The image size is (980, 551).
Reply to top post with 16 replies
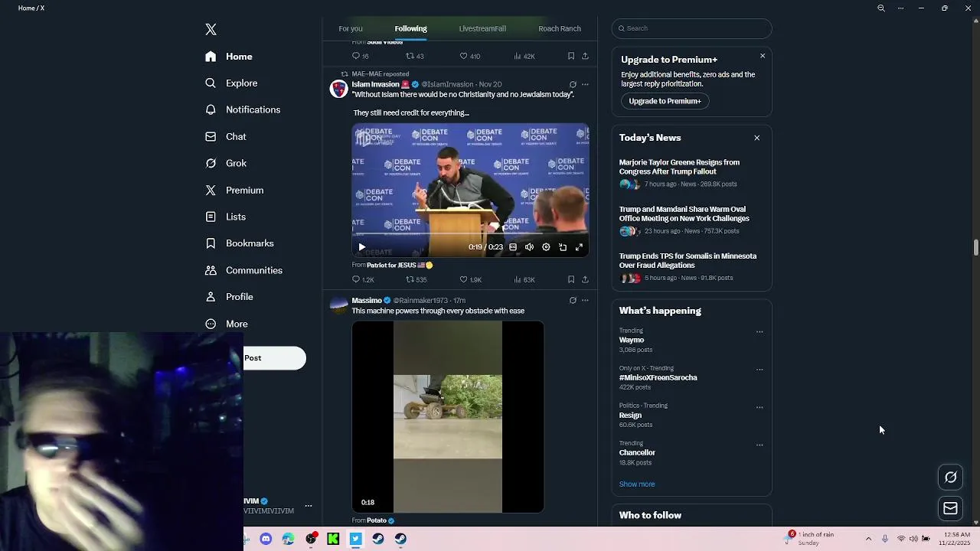tap(361, 57)
